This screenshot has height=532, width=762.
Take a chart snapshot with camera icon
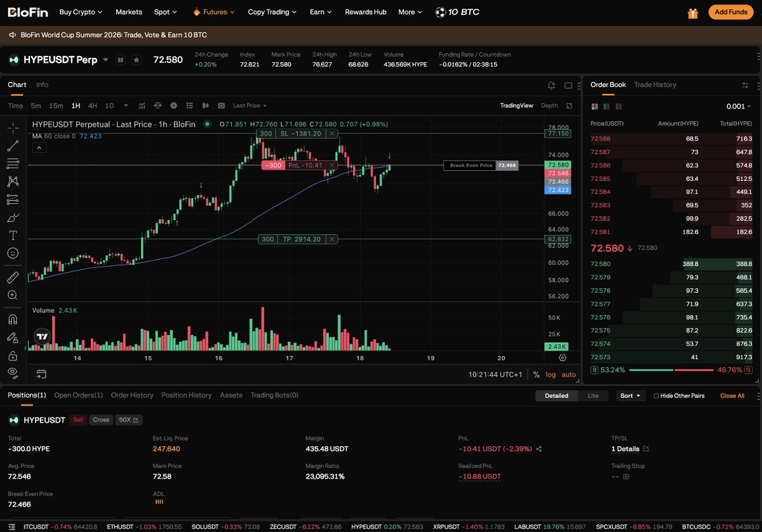pos(221,105)
